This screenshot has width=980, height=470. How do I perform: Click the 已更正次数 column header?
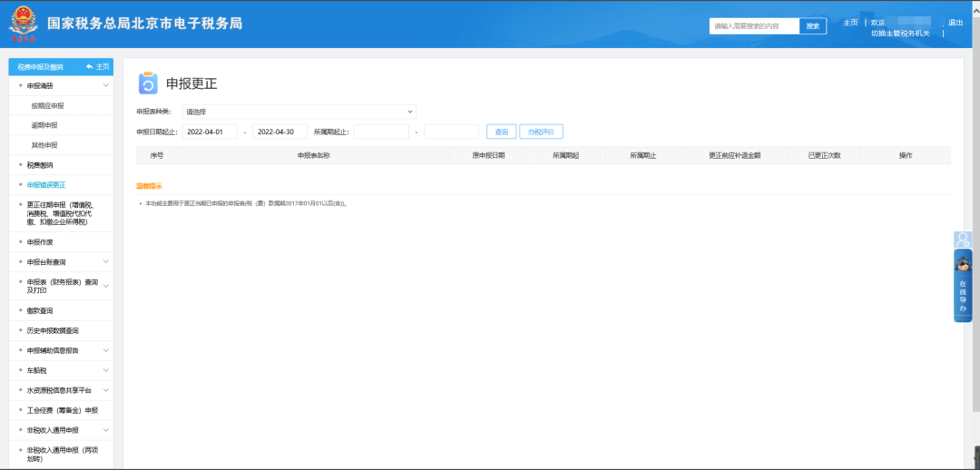pyautogui.click(x=824, y=156)
